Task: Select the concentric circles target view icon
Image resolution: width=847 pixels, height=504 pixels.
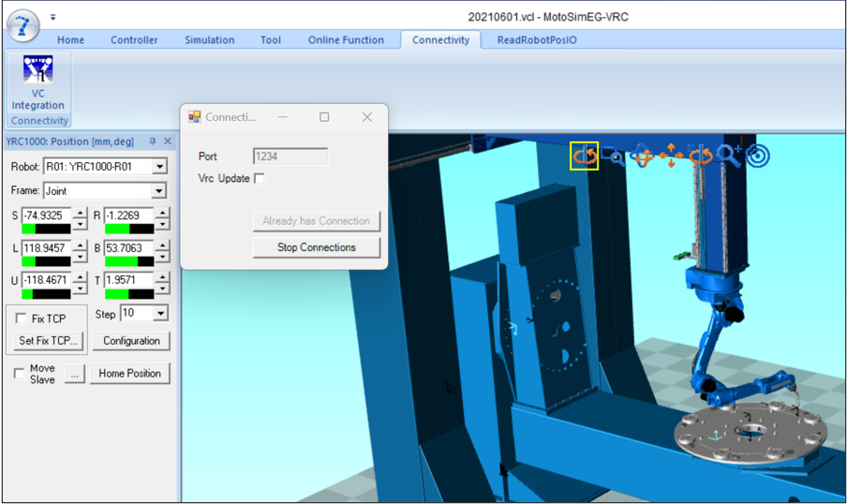Action: coord(758,156)
